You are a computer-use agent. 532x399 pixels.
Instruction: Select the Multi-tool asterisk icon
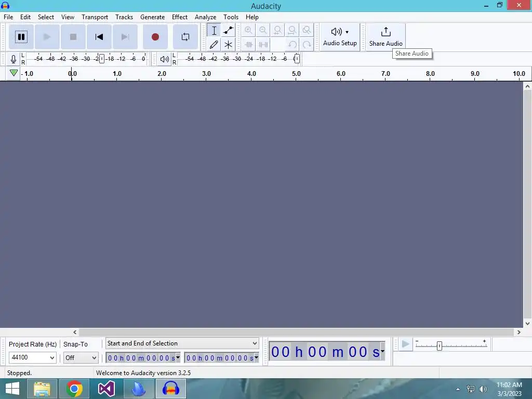click(229, 45)
